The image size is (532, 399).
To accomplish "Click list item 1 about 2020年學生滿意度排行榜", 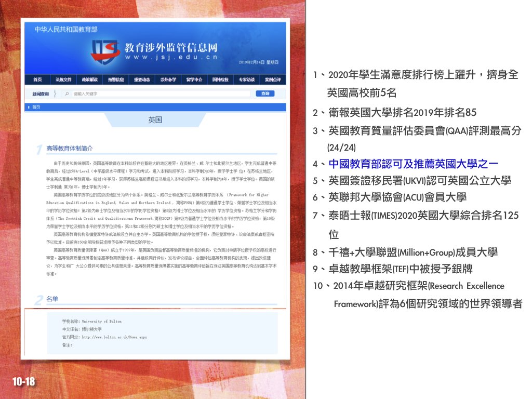I will click(416, 84).
